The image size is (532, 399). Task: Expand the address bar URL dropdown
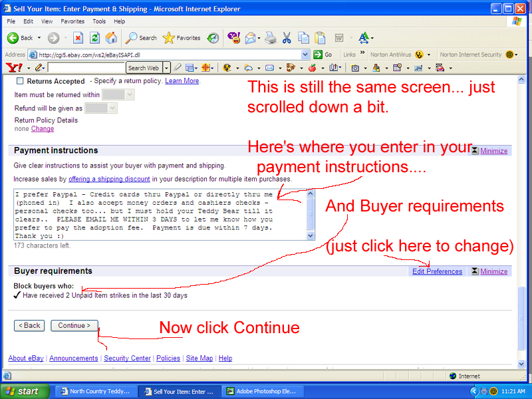pos(305,55)
